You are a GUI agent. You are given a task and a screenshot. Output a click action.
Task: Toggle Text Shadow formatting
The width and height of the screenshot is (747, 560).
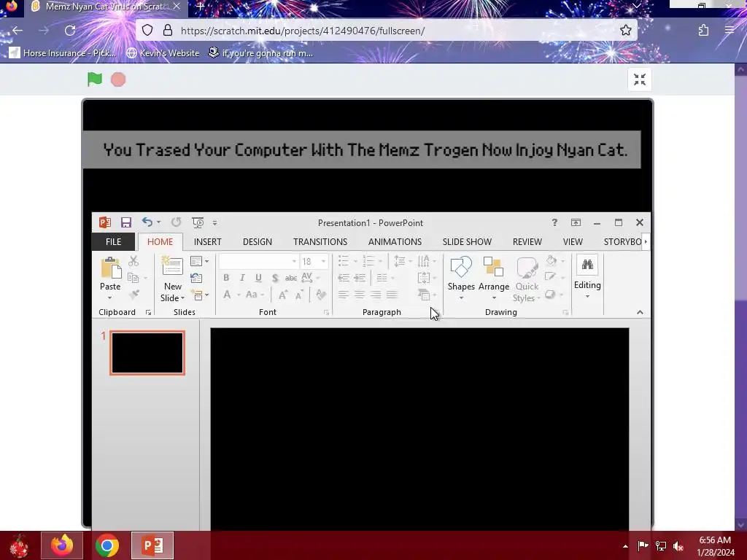[275, 278]
